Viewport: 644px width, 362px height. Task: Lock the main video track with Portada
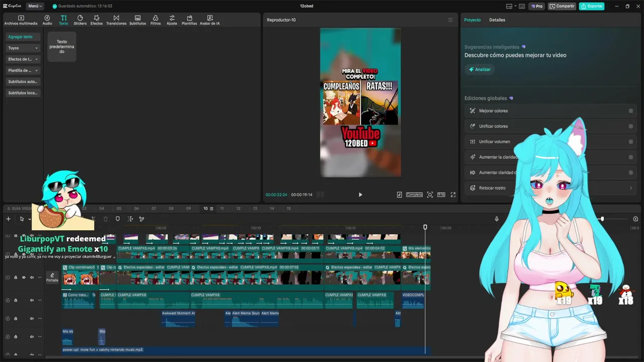[x=16, y=278]
